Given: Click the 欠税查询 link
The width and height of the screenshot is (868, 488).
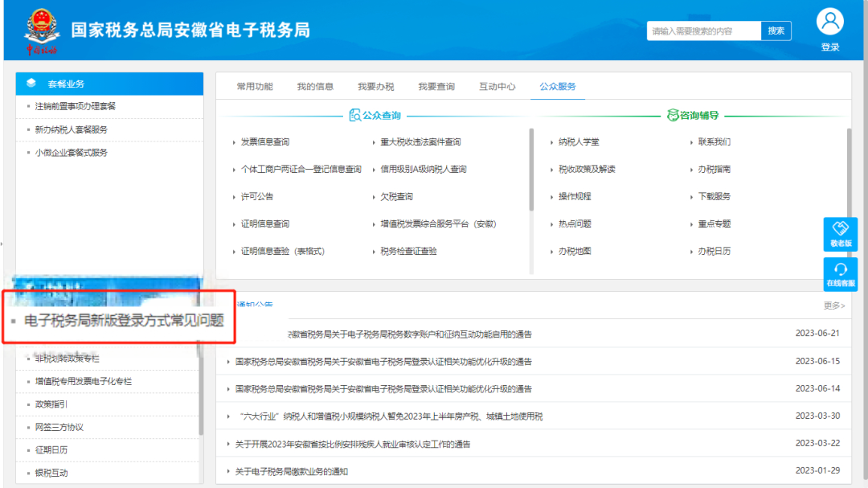Looking at the screenshot, I should point(396,197).
